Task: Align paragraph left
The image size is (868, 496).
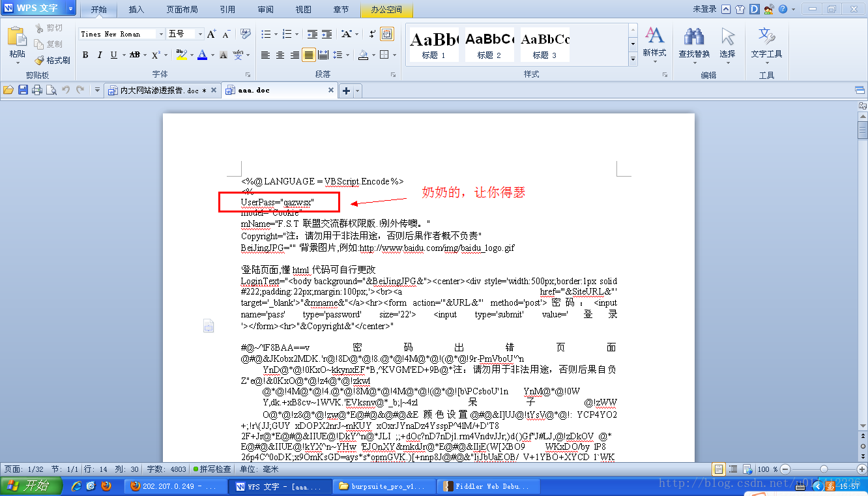Action: [265, 55]
